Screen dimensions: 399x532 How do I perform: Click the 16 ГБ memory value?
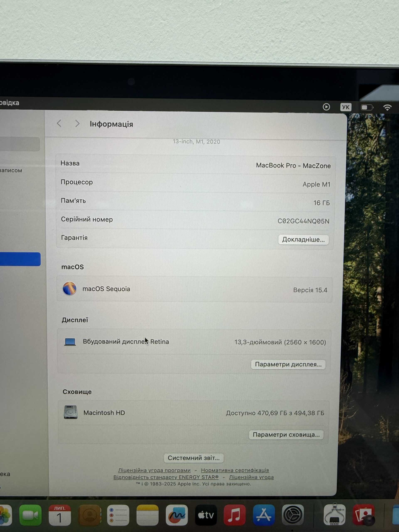(321, 203)
